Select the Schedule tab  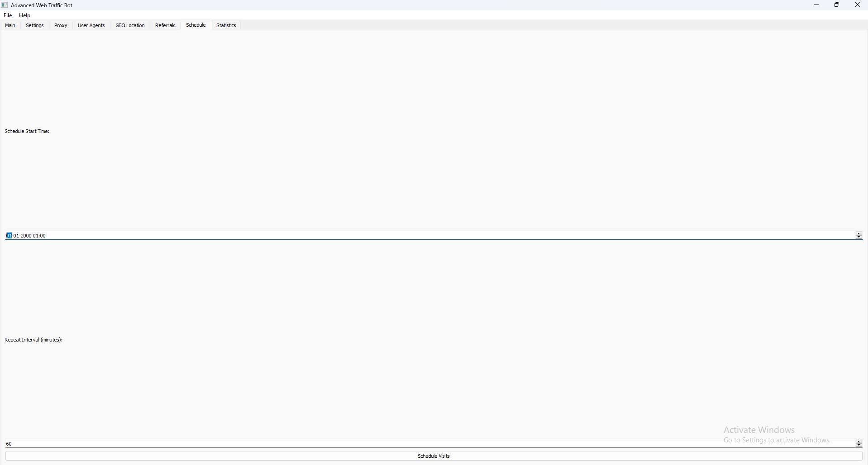[x=196, y=25]
